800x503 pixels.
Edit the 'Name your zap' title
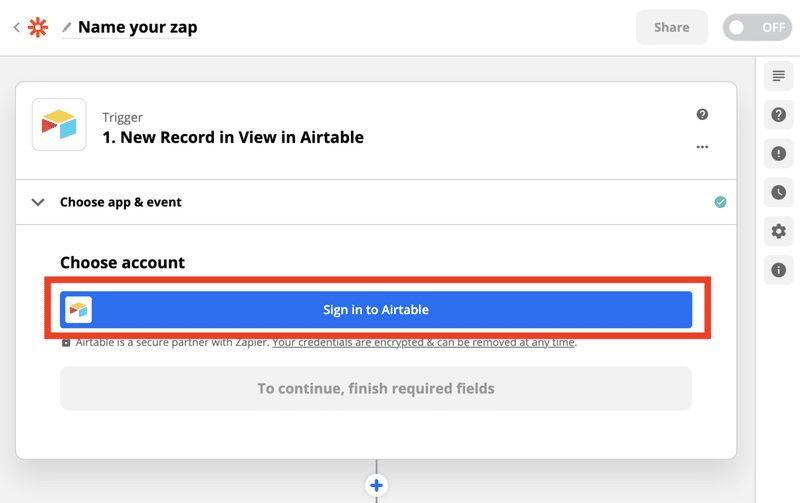click(138, 27)
